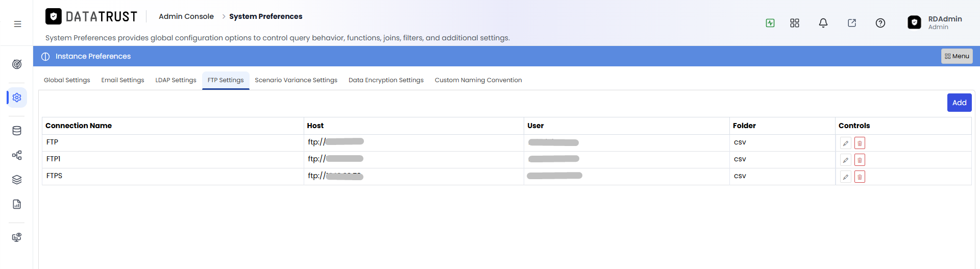
Task: Switch to Global Settings tab
Action: click(x=67, y=80)
